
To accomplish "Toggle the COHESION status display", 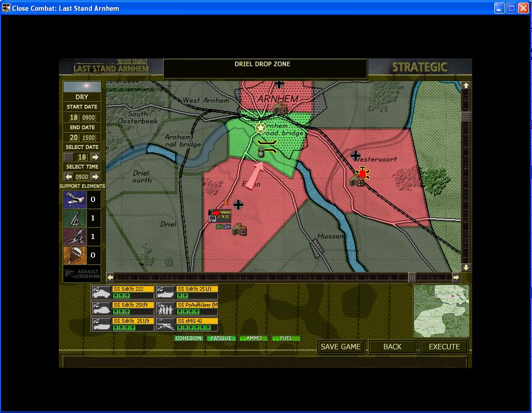I will (189, 339).
